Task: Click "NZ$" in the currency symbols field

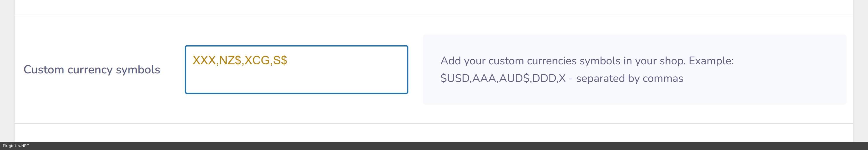Action: pos(230,60)
